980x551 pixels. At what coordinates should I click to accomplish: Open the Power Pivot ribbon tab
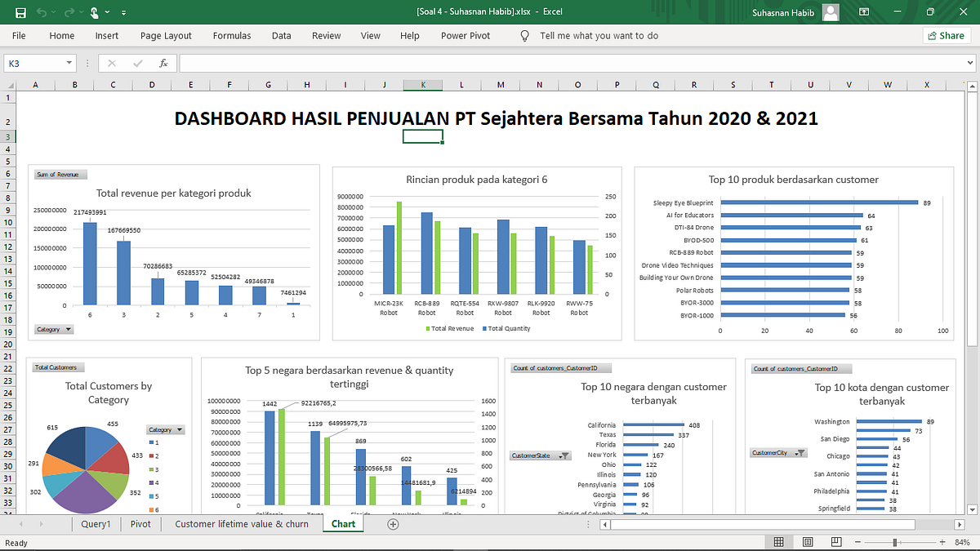click(465, 35)
